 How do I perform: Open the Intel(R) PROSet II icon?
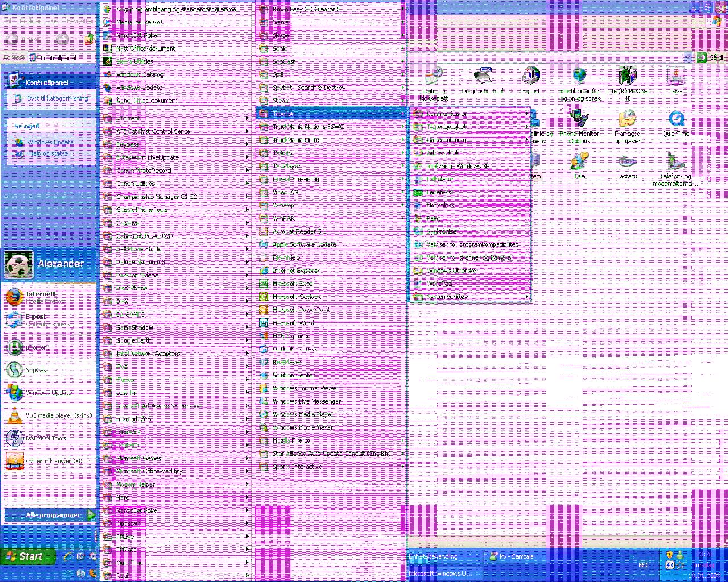[x=627, y=84]
